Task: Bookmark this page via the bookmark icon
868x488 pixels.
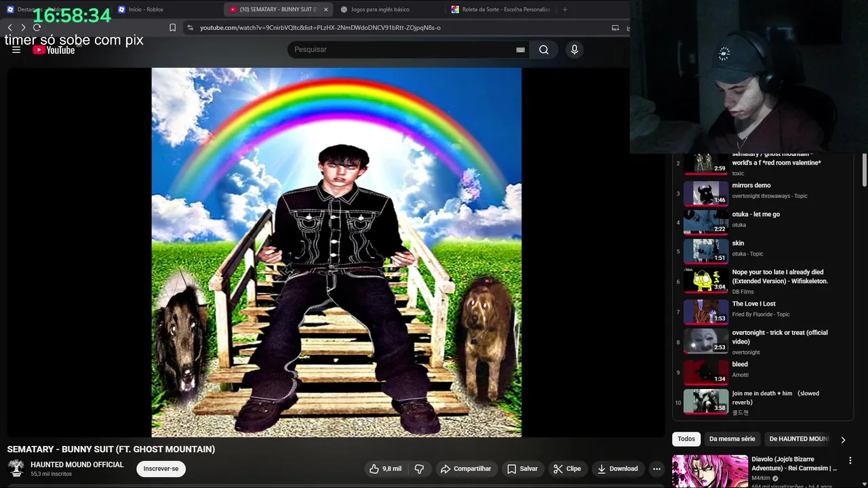Action: pyautogui.click(x=172, y=28)
